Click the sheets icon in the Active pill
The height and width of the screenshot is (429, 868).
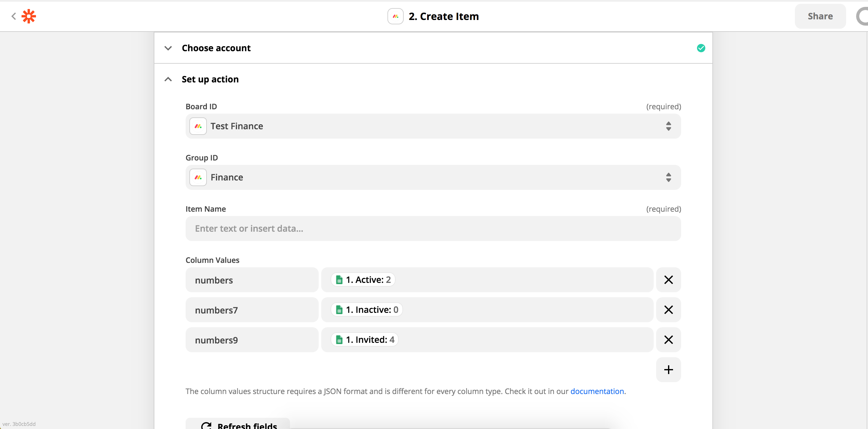click(x=339, y=280)
